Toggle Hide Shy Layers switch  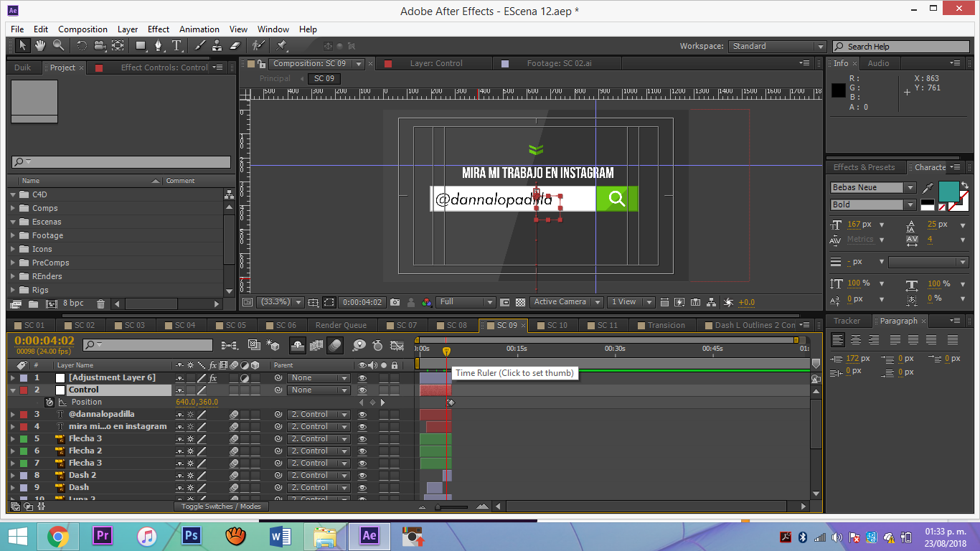click(x=298, y=346)
